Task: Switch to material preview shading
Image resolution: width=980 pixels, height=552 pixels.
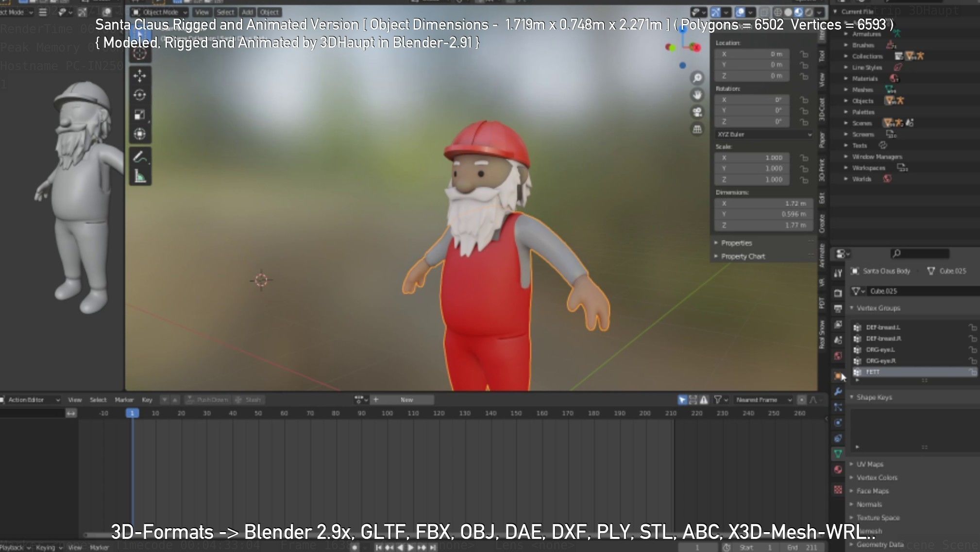Action: (x=798, y=12)
